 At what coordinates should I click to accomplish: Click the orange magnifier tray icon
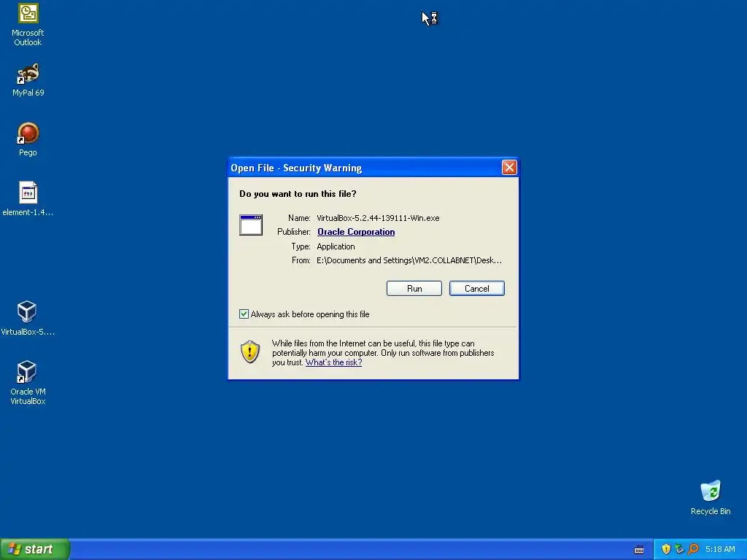693,549
